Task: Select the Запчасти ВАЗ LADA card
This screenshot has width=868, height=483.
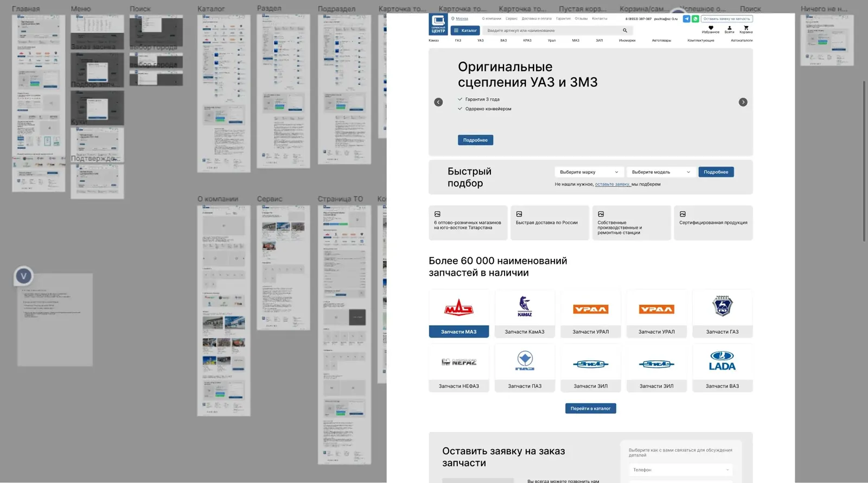Action: (723, 368)
